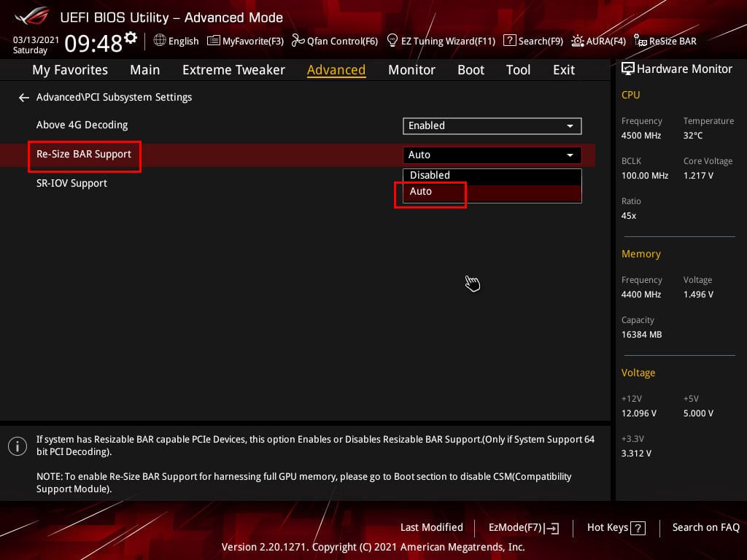Collapse the Re-Size BAR Support dropdown

pyautogui.click(x=492, y=155)
